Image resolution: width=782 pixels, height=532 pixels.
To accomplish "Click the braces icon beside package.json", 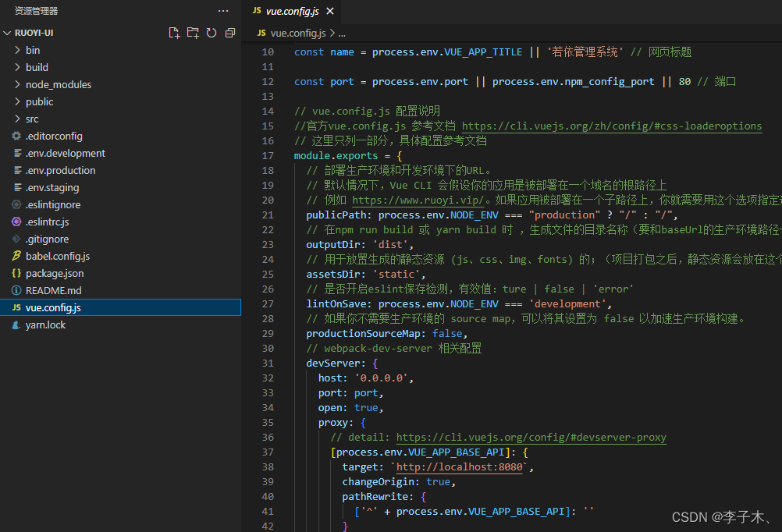I will tap(16, 273).
